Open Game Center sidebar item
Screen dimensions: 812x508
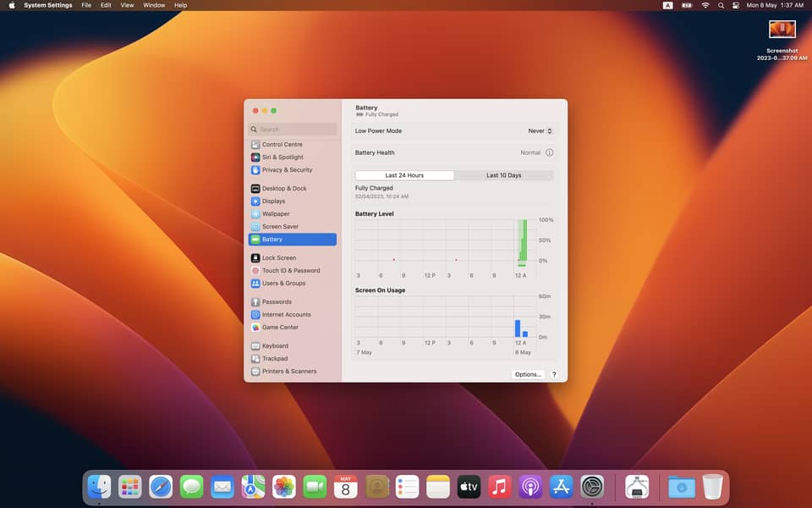279,328
